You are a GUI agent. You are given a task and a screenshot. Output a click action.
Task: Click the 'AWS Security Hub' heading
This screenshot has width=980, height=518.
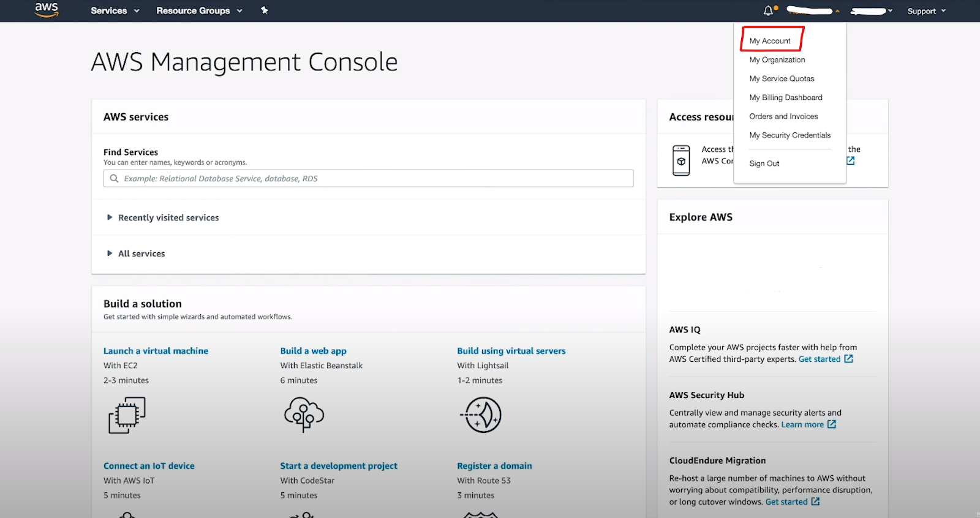(x=707, y=395)
